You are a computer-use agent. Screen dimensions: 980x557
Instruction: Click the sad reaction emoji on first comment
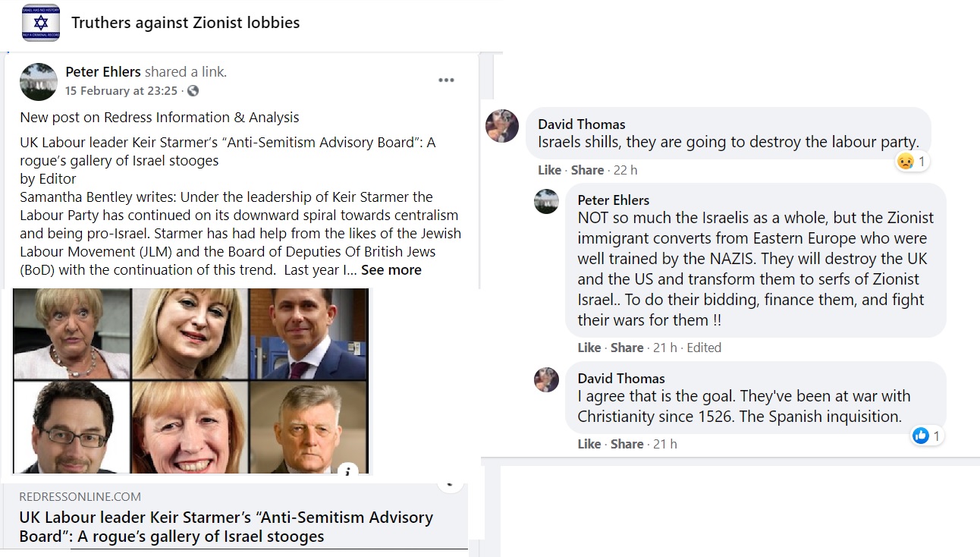tap(905, 162)
